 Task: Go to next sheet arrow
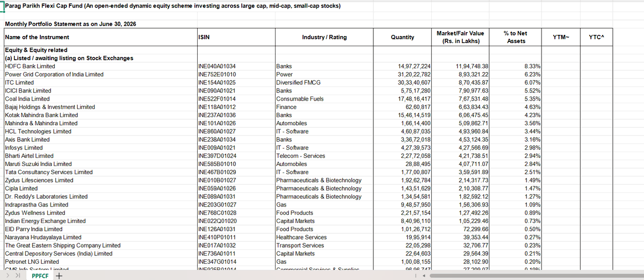click(x=9, y=276)
